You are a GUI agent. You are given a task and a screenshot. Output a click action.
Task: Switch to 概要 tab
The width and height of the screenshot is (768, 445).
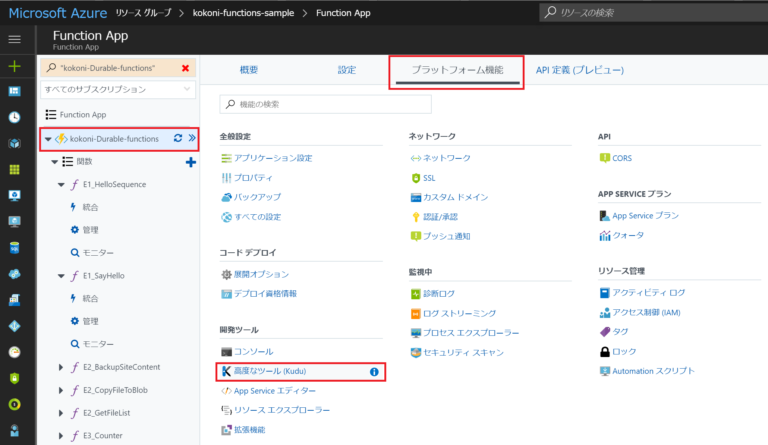[x=249, y=70]
